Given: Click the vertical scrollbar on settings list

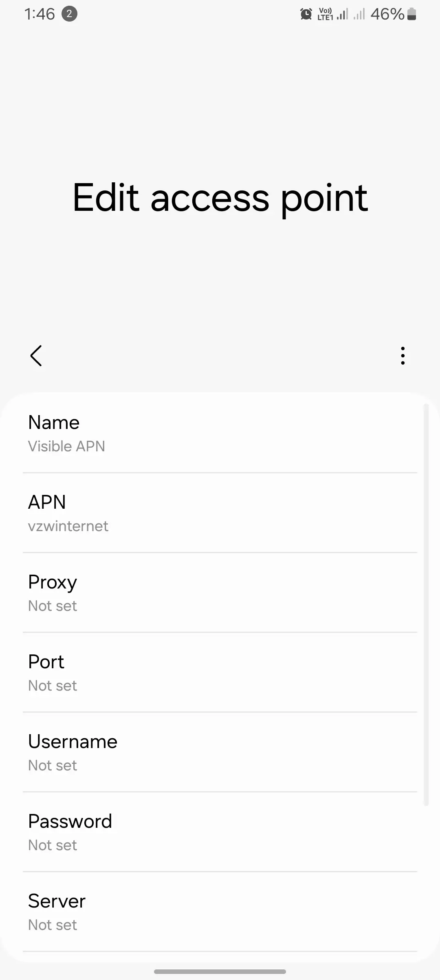Looking at the screenshot, I should pos(426,604).
